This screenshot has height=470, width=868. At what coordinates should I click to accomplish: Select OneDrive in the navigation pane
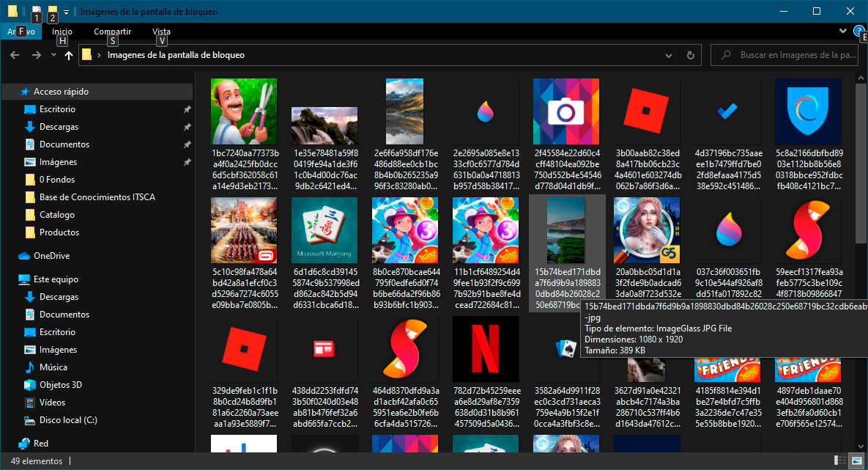51,256
